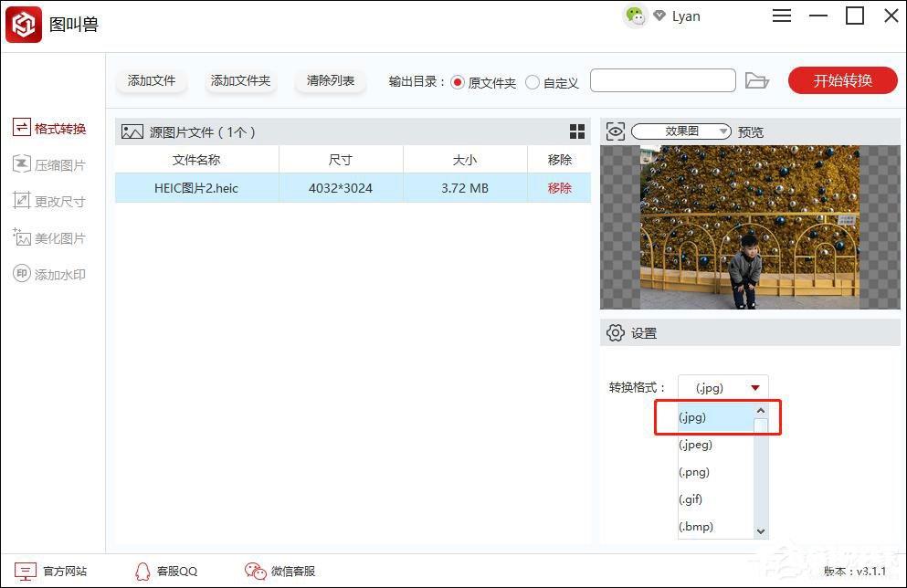Click the 预览 label
The height and width of the screenshot is (588, 907).
pyautogui.click(x=750, y=131)
